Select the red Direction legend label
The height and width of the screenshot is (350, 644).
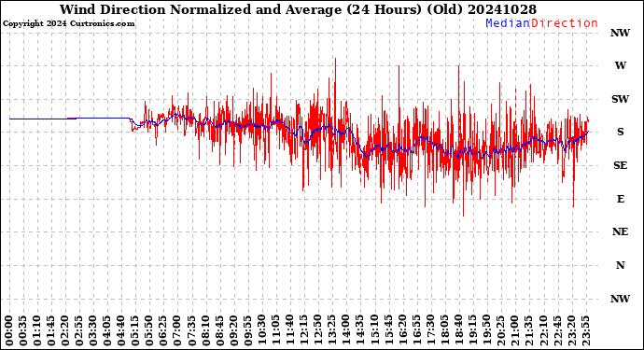click(565, 23)
